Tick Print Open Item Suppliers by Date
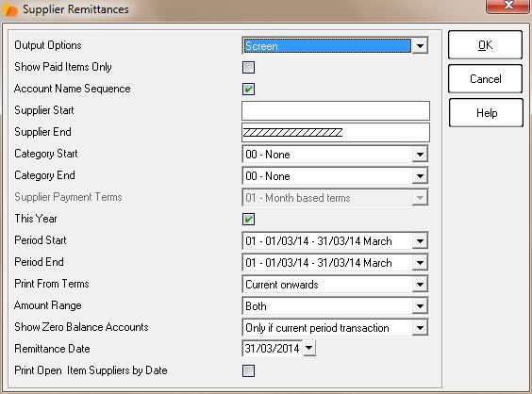Screen dimensions: 532x394 pos(248,370)
